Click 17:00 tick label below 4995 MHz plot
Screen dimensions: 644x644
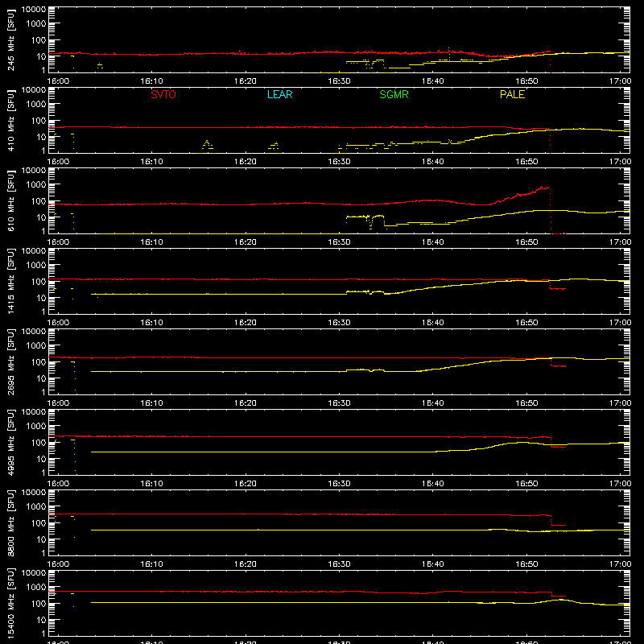tap(620, 484)
